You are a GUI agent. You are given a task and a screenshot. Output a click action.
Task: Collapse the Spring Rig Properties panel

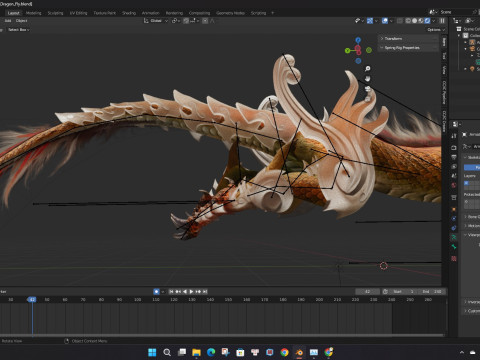tap(408, 48)
